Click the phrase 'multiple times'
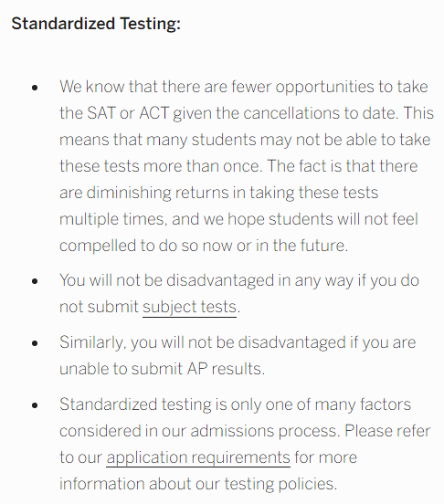Viewport: 444px width, 504px height. coord(113,219)
